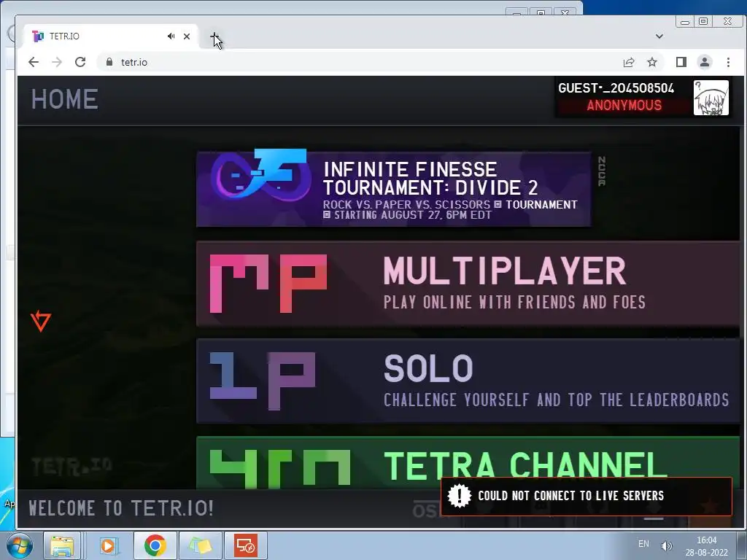Select the TETR.IO browser tab
Viewport: 747px width, 560px height.
tap(111, 36)
